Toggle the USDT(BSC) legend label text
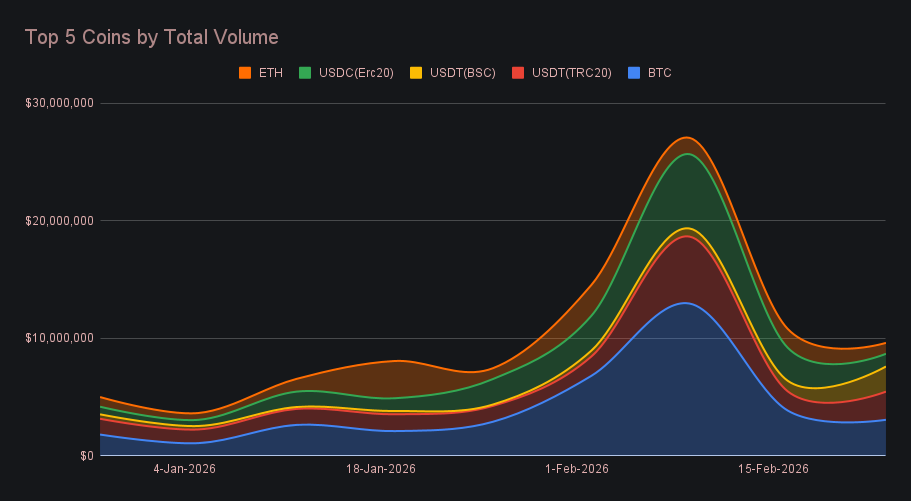 (463, 73)
